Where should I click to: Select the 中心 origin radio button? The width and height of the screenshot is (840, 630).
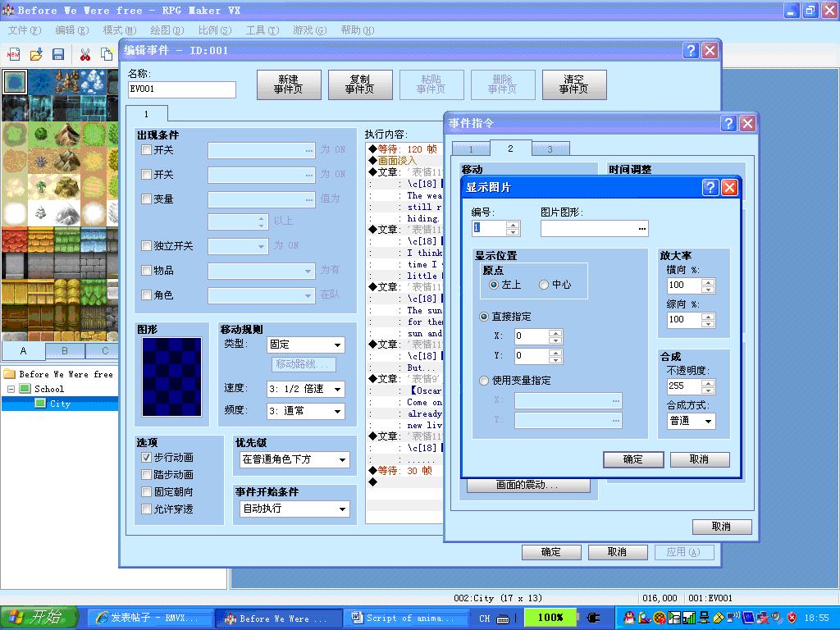tap(544, 285)
